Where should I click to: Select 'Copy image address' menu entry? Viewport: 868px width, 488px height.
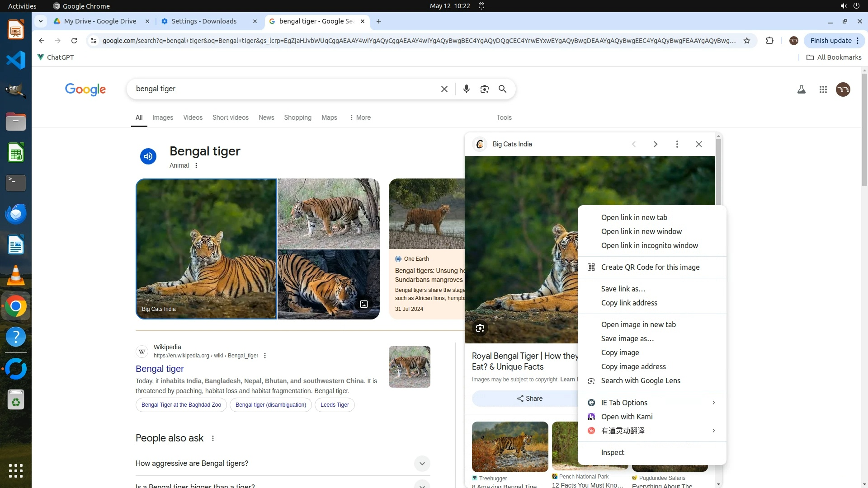(633, 366)
